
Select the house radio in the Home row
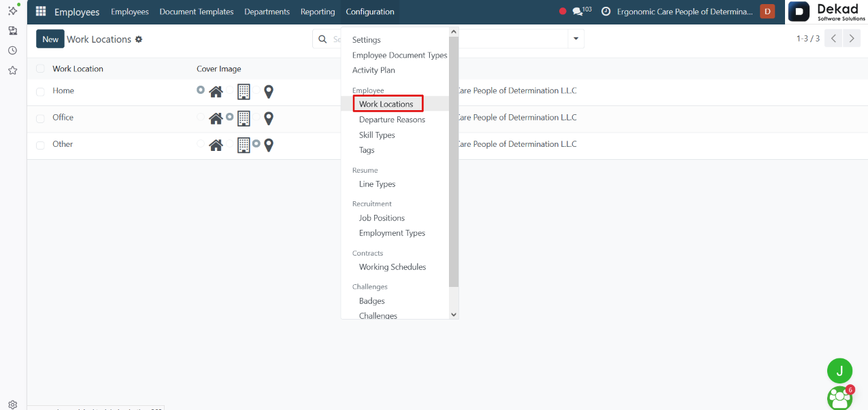(201, 90)
